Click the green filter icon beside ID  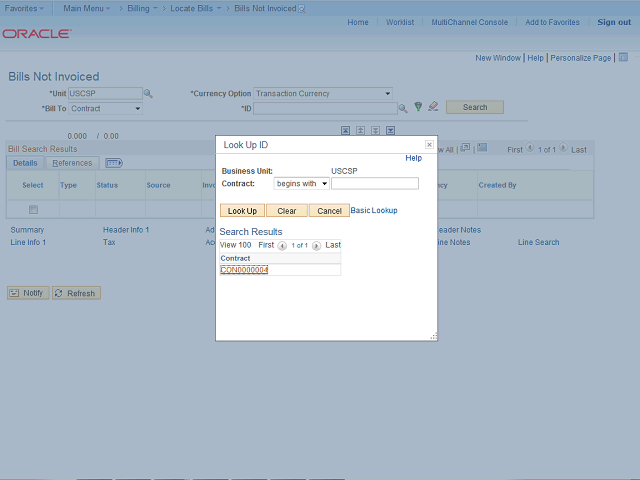point(418,107)
